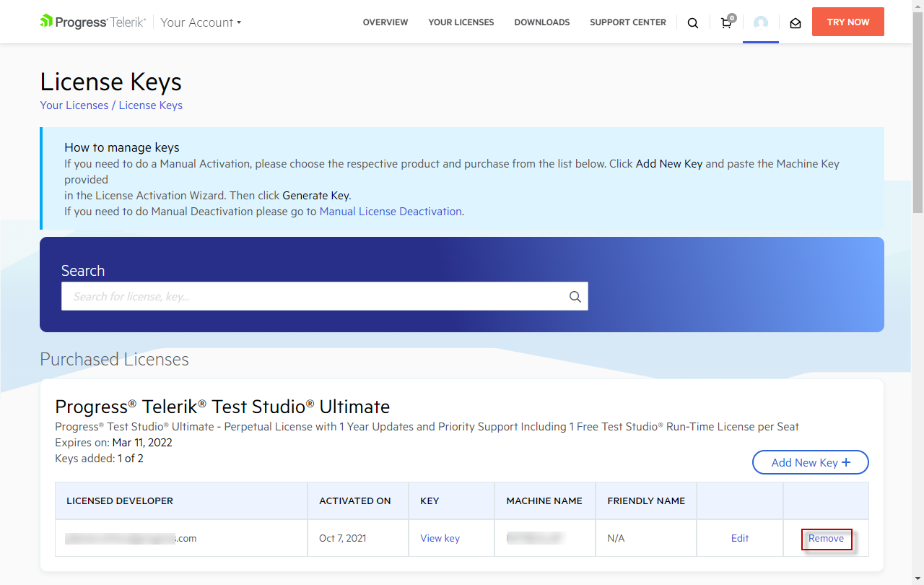
Task: Click the License Keys breadcrumb link
Action: pos(151,105)
